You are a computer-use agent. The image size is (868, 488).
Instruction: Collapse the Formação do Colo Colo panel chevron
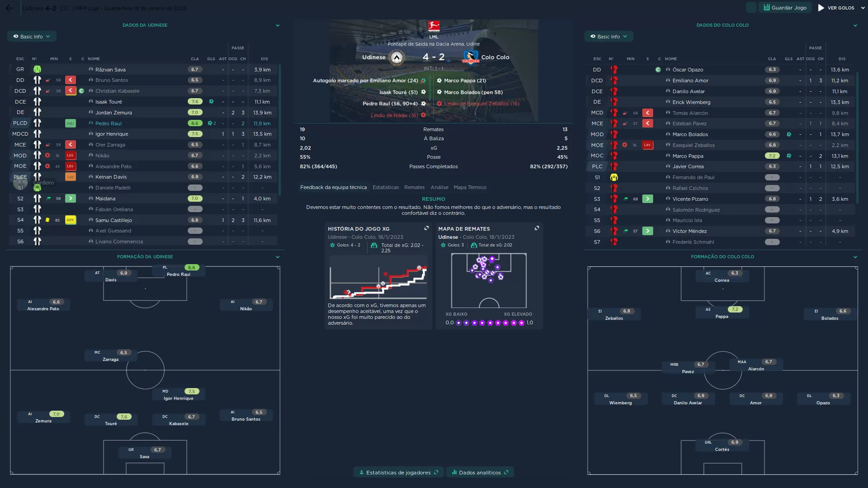855,257
